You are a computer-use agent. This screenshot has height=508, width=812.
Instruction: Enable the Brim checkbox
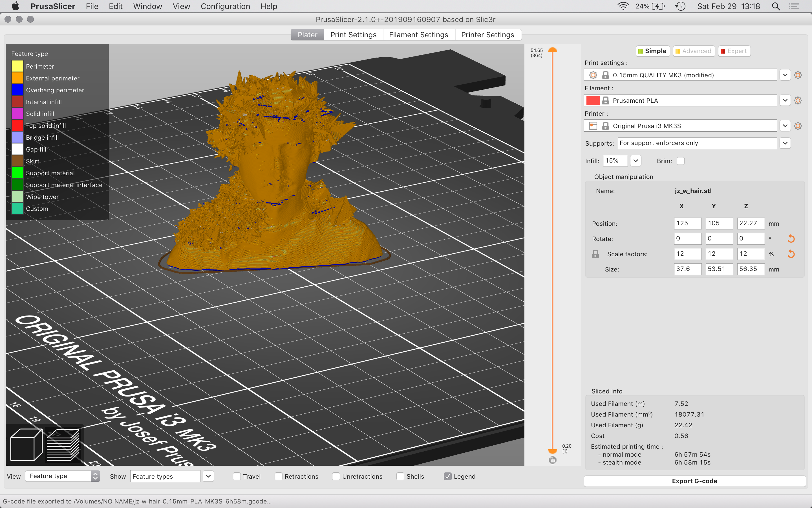pos(680,161)
